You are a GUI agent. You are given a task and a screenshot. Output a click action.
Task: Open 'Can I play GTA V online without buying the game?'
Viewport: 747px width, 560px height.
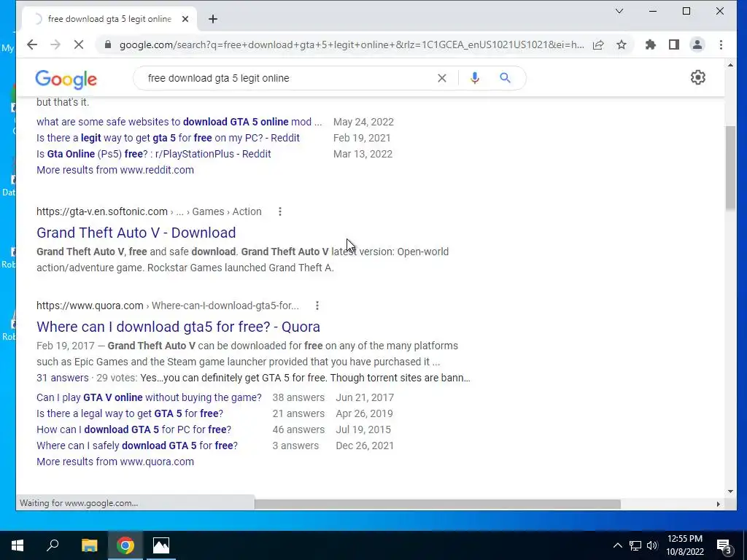(x=149, y=397)
